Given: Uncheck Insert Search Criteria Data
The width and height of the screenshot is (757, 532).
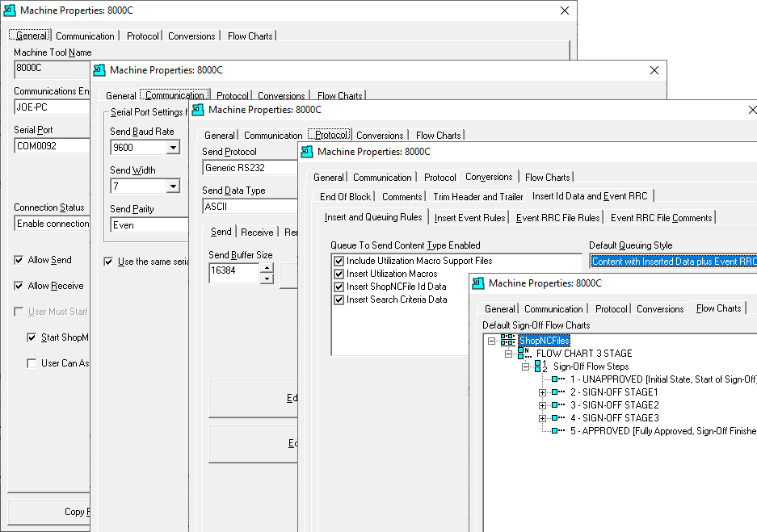Looking at the screenshot, I should pyautogui.click(x=339, y=300).
